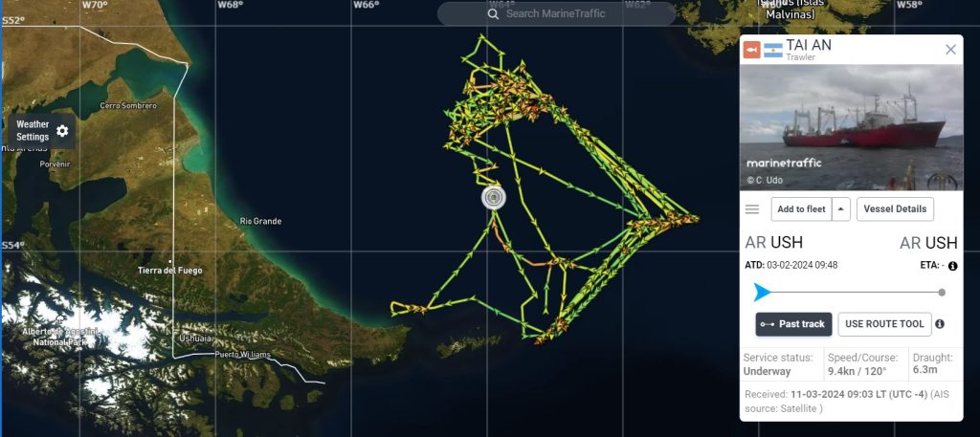The image size is (980, 437).
Task: Click the Weather Settings label
Action: [x=33, y=130]
